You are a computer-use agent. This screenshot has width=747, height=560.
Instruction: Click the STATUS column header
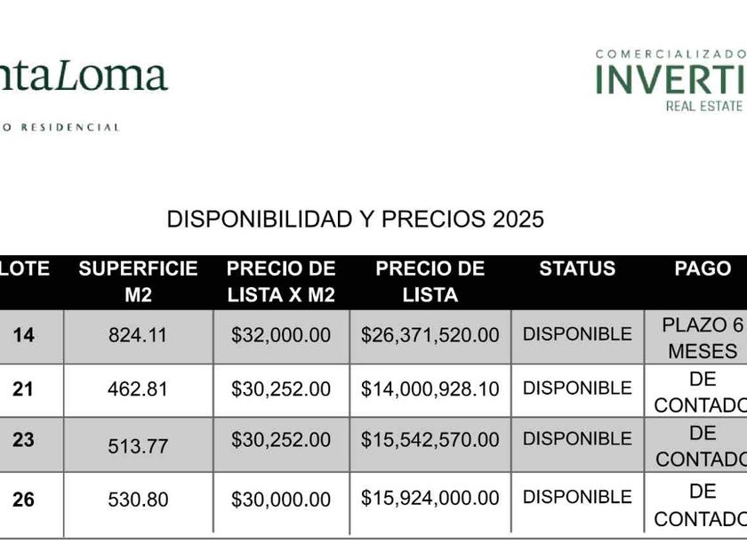(x=577, y=268)
